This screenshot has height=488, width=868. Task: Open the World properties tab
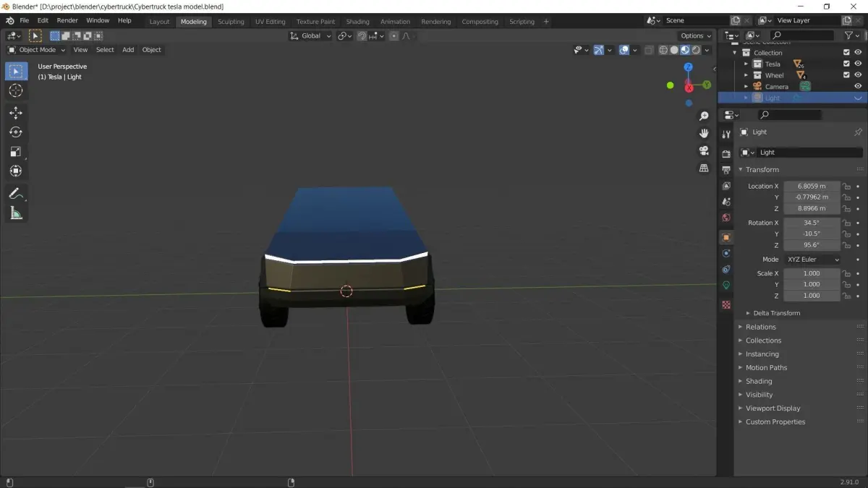click(726, 218)
